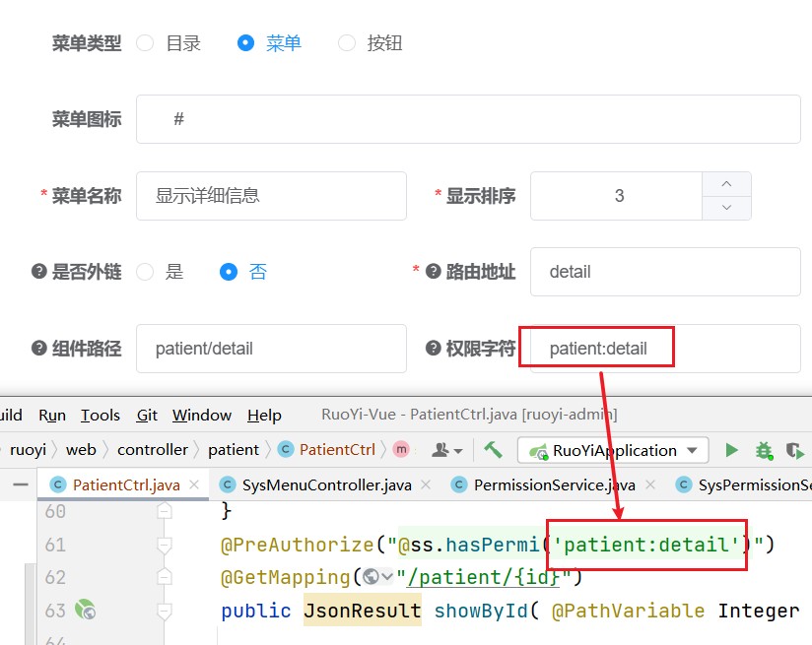Image resolution: width=812 pixels, height=645 pixels.
Task: Toggle fold marker on line 63
Action: point(165,611)
